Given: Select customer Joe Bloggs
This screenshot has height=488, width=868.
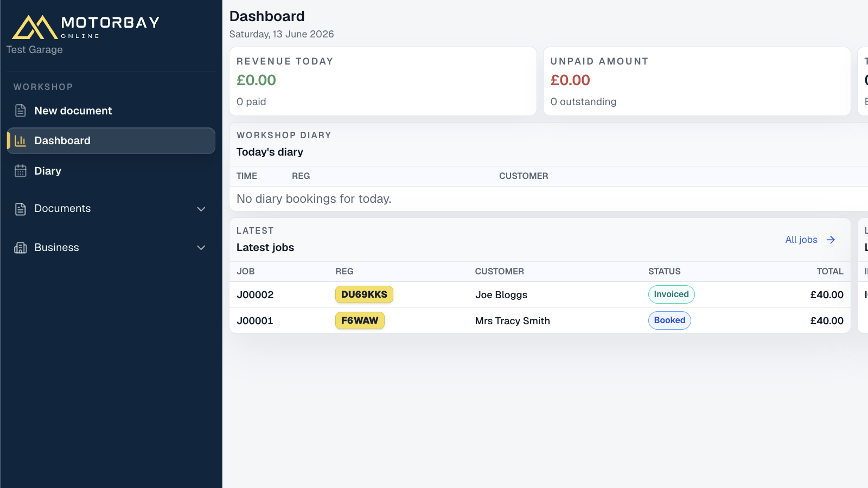Looking at the screenshot, I should pyautogui.click(x=501, y=295).
